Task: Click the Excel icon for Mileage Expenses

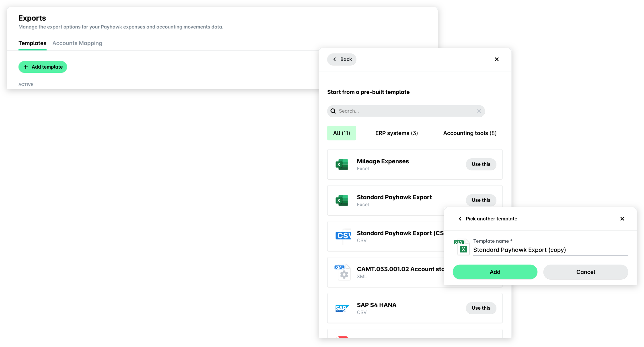Action: [342, 164]
